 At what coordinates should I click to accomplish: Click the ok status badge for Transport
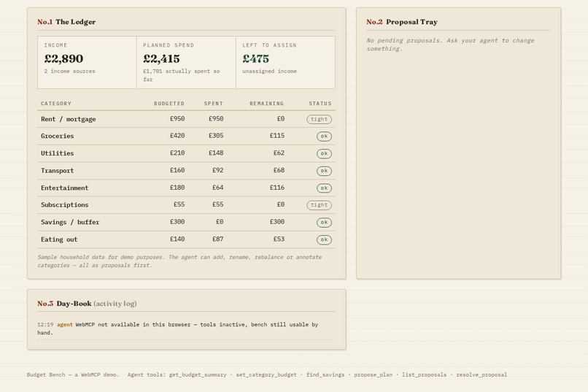click(324, 171)
